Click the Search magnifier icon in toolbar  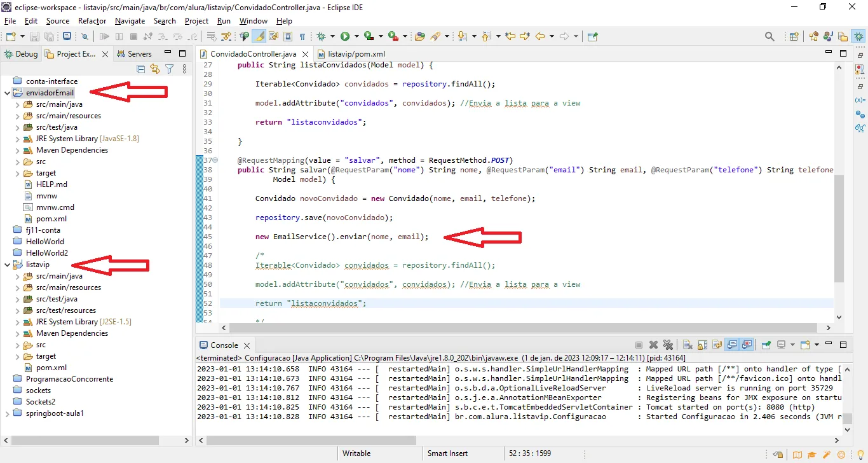point(770,37)
